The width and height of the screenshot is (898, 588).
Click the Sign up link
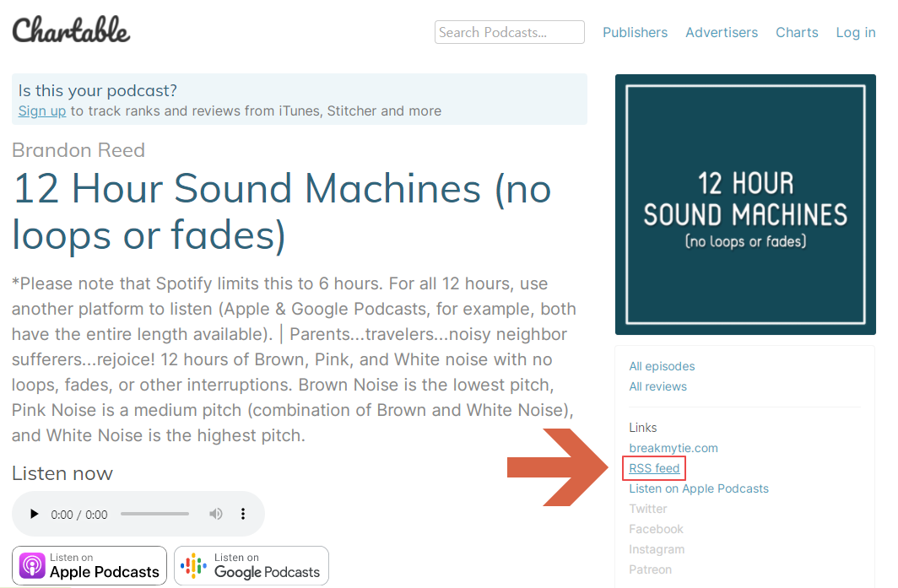42,111
